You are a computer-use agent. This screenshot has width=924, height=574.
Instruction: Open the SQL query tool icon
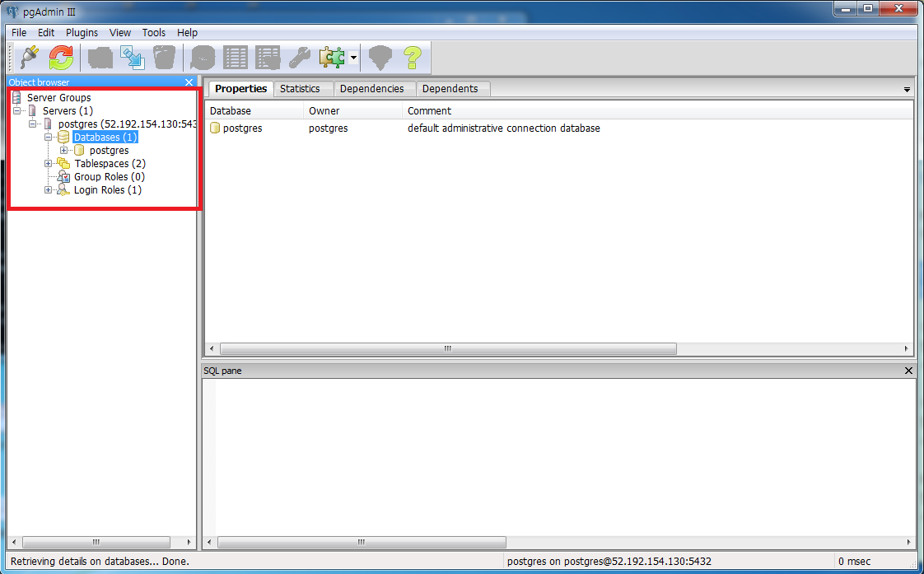[x=202, y=57]
